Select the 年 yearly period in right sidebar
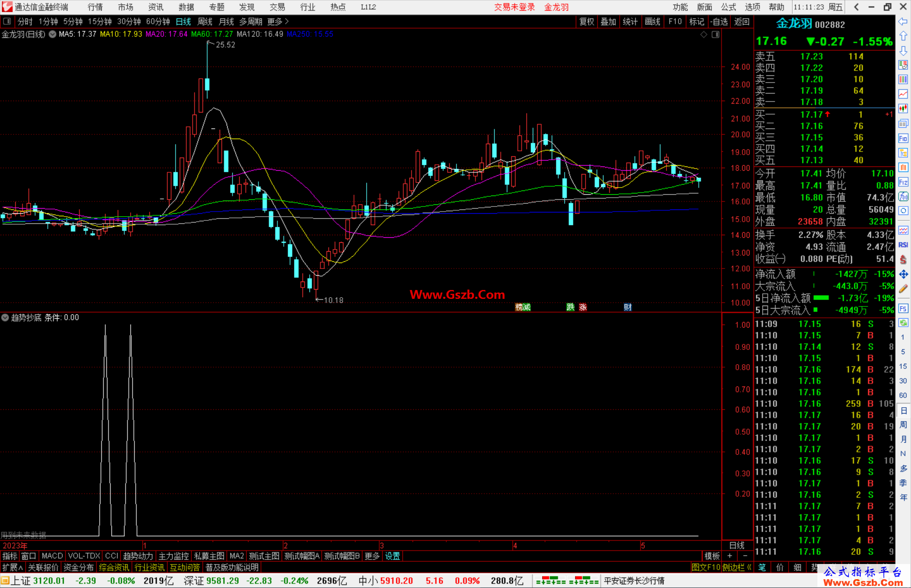 tap(903, 497)
